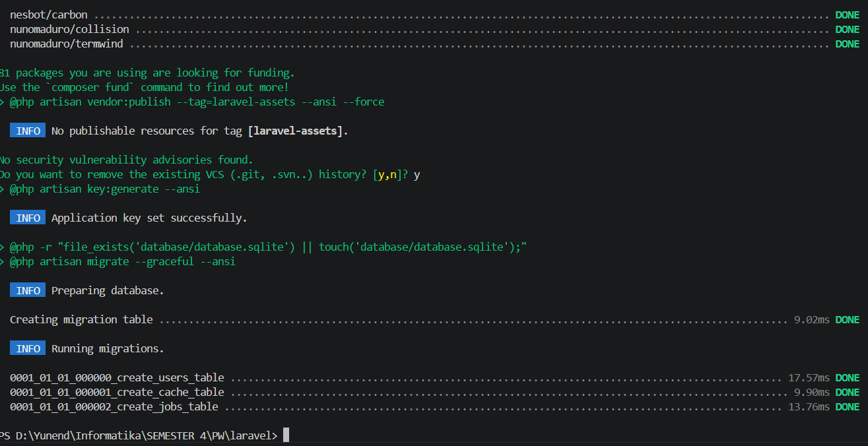
Task: Click the php -r file_exists database.sqlite command
Action: [x=263, y=247]
